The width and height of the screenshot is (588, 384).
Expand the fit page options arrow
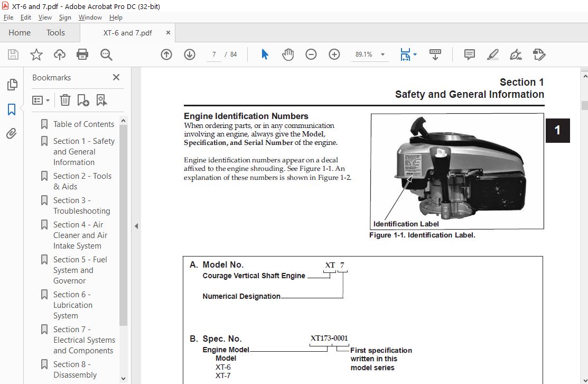tap(415, 54)
